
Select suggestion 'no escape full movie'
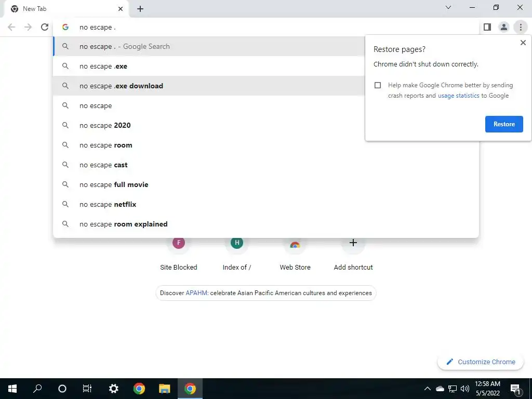[x=266, y=184]
